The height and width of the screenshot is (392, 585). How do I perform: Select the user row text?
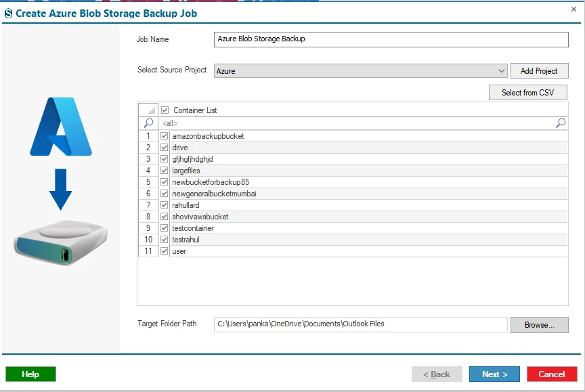pyautogui.click(x=179, y=251)
